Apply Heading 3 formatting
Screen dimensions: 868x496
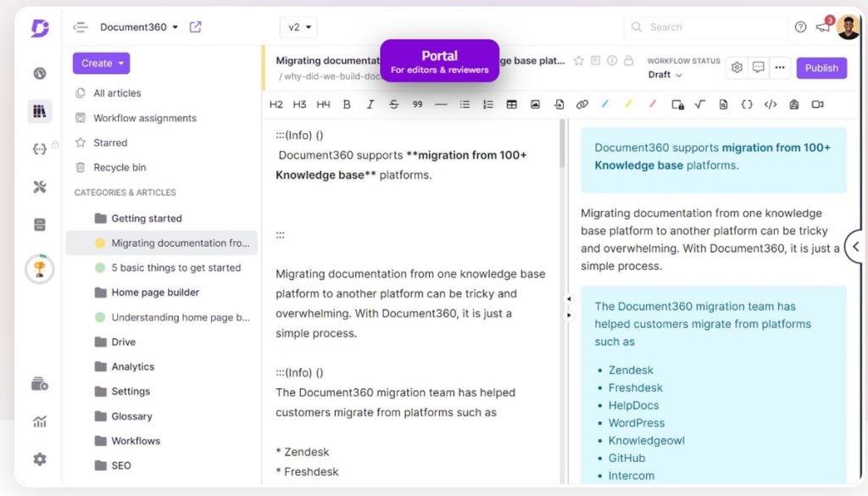point(299,104)
